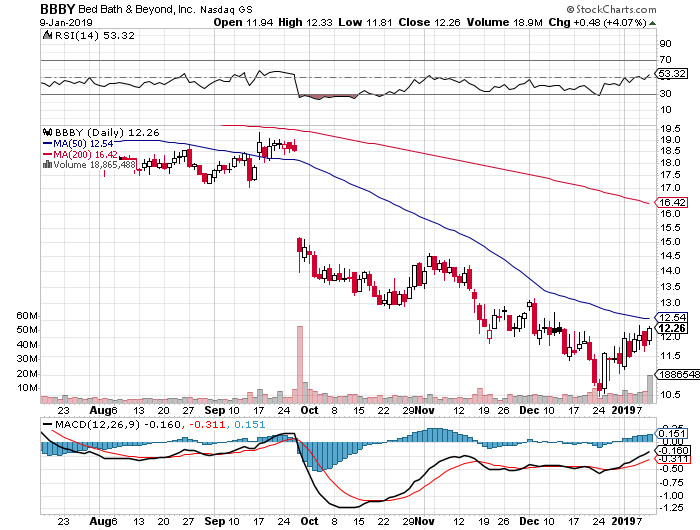The width and height of the screenshot is (700, 530).
Task: Click the Nasdaq GS exchange label
Action: coord(226,9)
